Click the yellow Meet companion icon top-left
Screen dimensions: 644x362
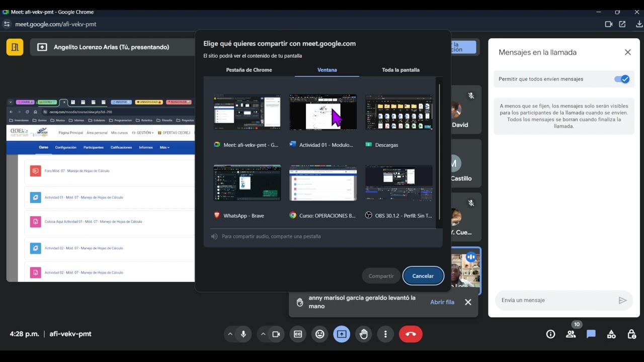(15, 47)
